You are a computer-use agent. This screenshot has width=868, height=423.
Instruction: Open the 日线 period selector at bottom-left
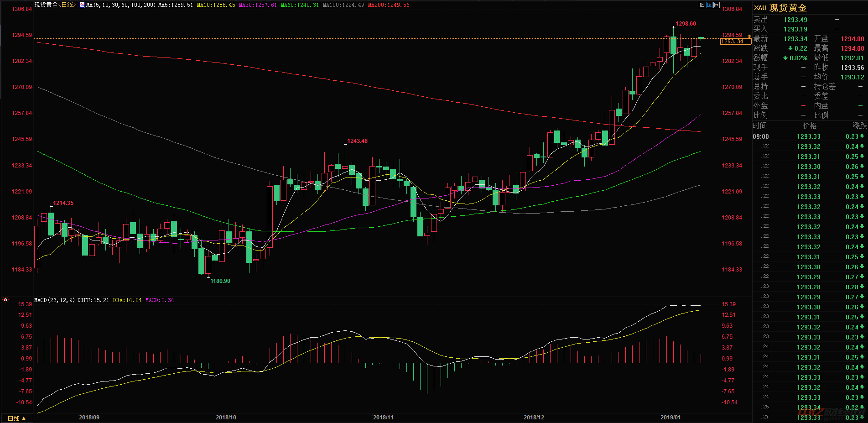coord(16,418)
